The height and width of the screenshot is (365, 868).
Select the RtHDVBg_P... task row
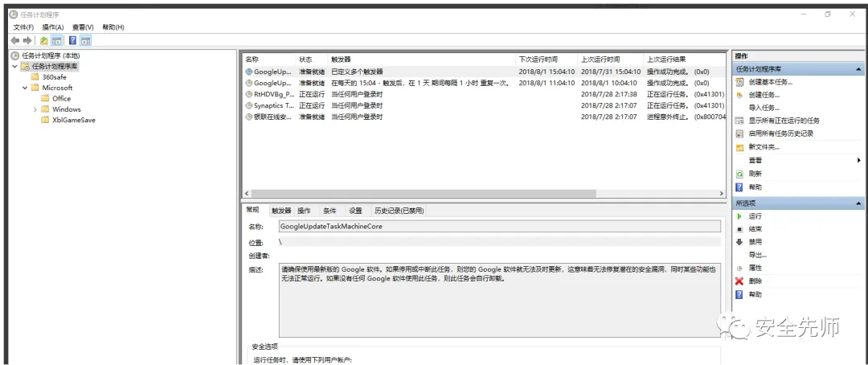point(484,94)
